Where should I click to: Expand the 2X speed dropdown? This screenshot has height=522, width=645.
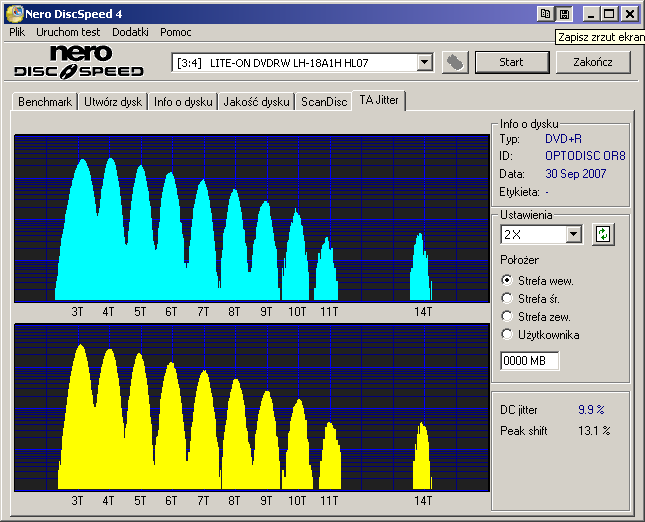point(573,234)
